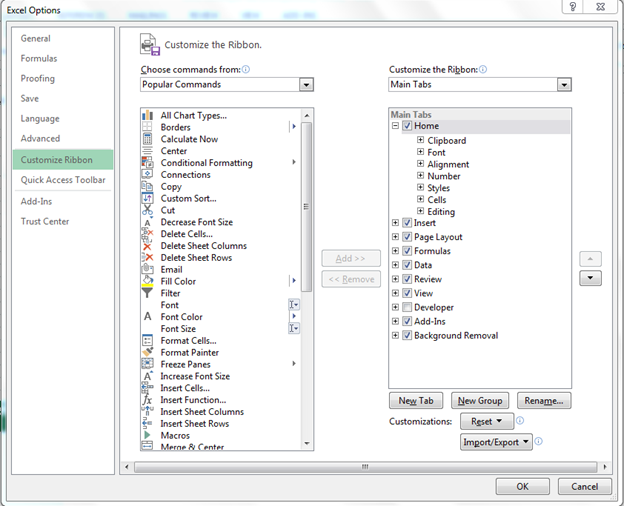624x506 pixels.
Task: Click info icon next to Choose commands from
Action: 246,69
